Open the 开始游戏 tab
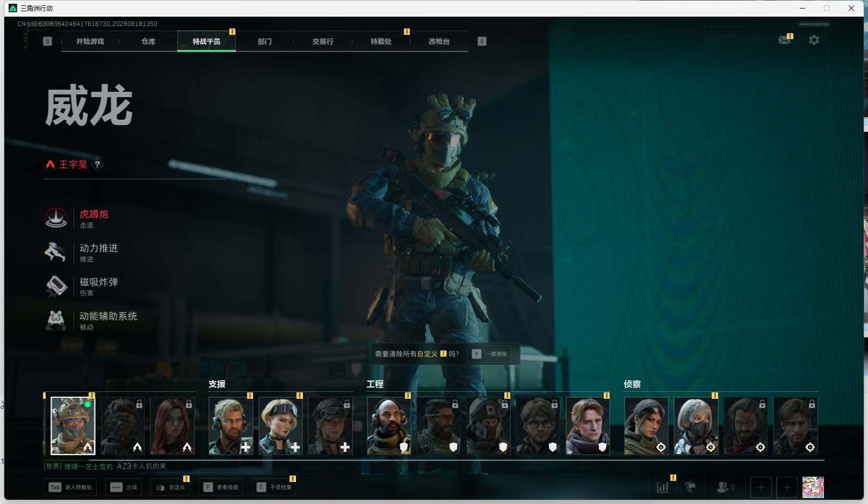The height and width of the screenshot is (504, 868). [90, 41]
